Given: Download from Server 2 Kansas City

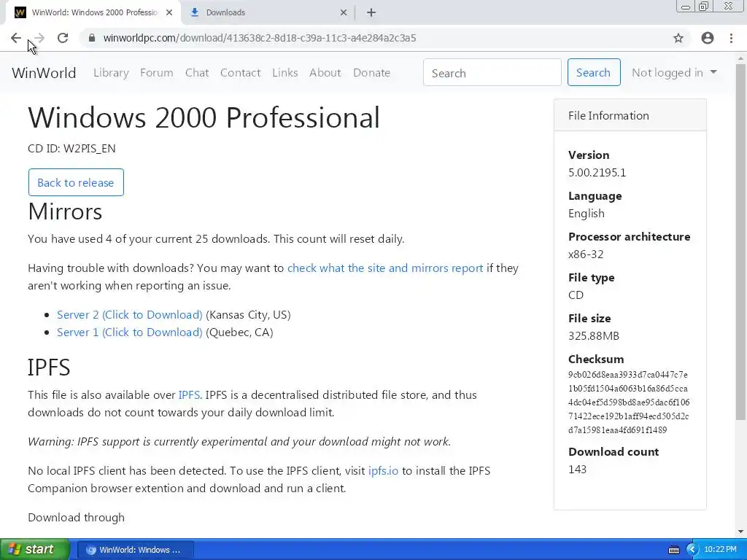Looking at the screenshot, I should pyautogui.click(x=130, y=315).
